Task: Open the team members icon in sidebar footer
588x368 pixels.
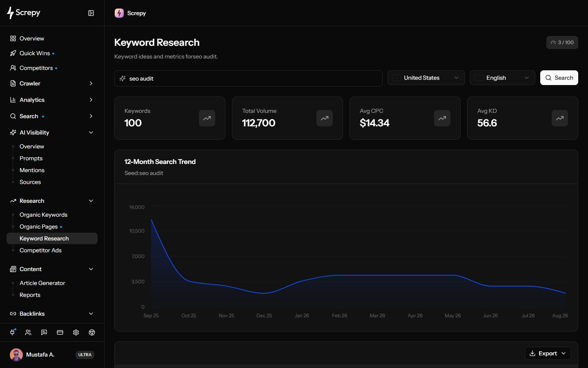Action: pos(28,332)
